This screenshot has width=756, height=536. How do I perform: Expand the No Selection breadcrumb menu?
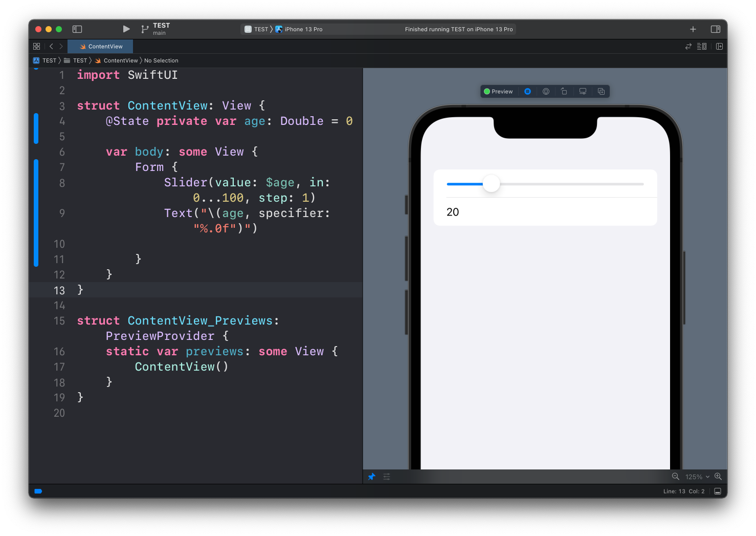click(x=161, y=60)
